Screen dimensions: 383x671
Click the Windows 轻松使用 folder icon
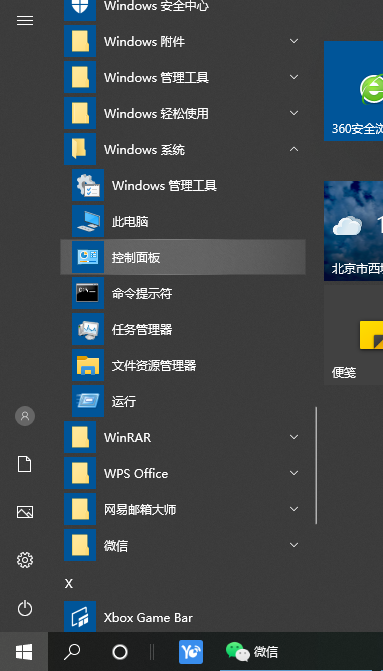[80, 113]
